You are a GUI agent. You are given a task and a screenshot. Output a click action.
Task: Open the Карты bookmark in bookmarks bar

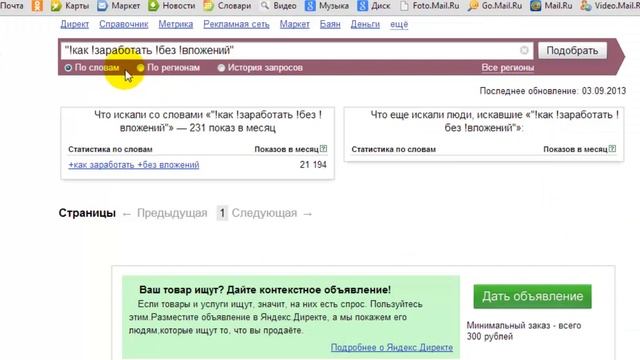click(70, 6)
